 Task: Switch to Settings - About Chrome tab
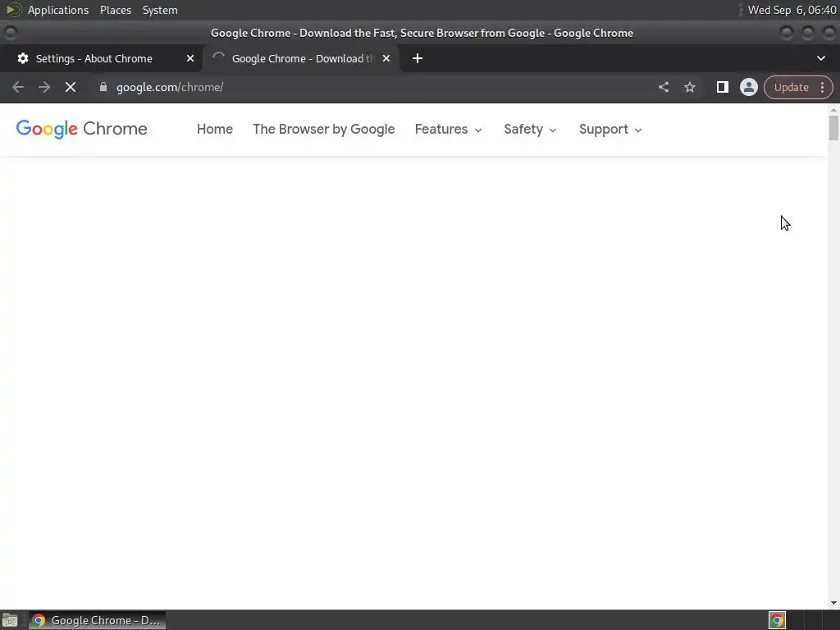pos(101,58)
